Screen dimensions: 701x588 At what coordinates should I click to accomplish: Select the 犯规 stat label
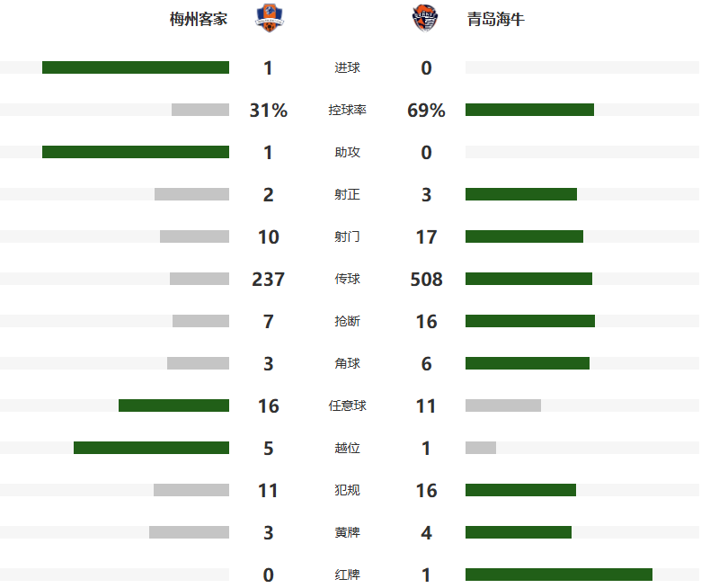(x=347, y=491)
